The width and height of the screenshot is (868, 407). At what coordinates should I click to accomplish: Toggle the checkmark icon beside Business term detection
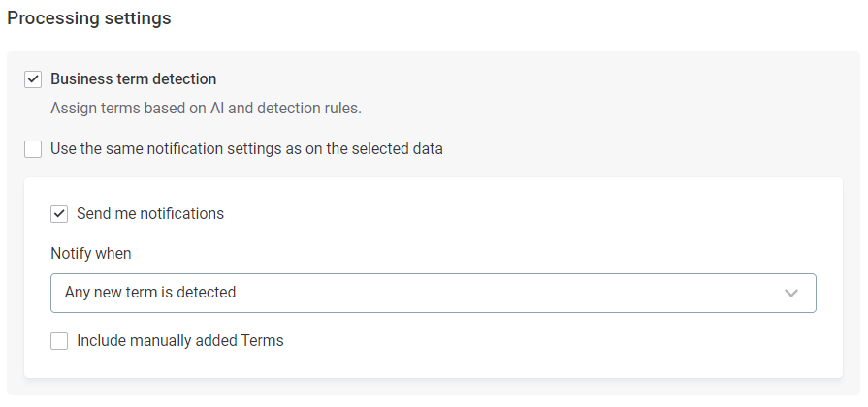(x=33, y=79)
